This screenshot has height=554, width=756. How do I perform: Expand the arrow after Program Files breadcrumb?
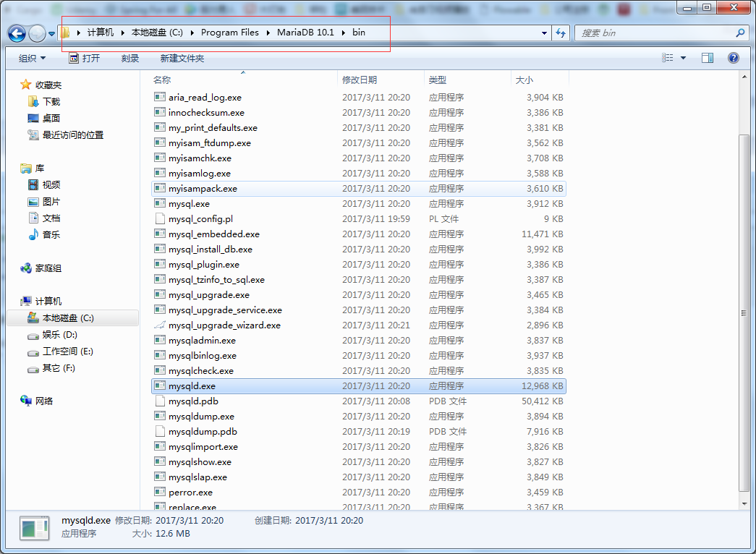268,33
